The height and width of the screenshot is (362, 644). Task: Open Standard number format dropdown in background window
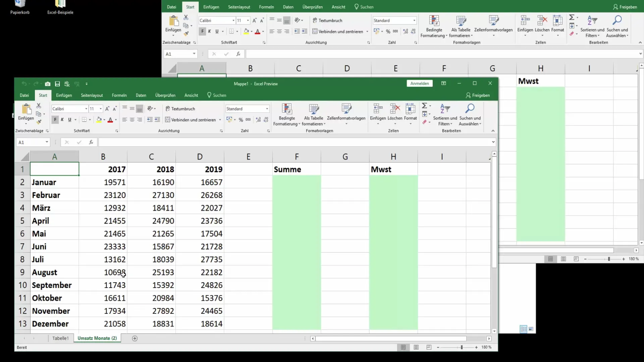point(414,20)
